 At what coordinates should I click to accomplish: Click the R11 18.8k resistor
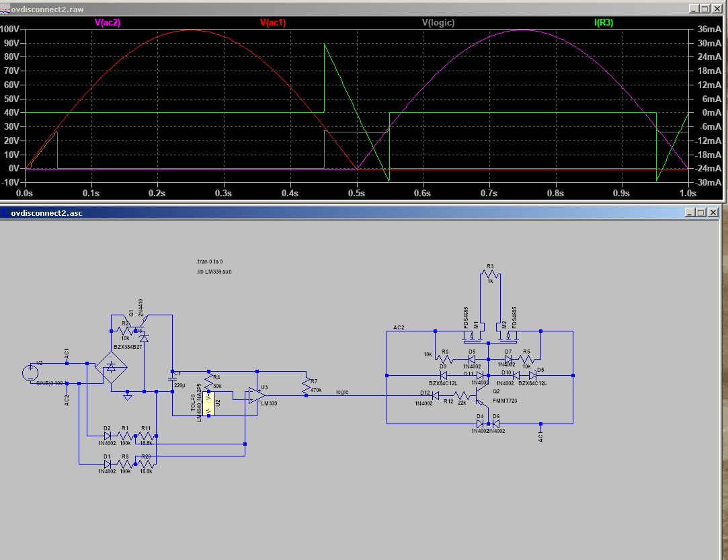pyautogui.click(x=146, y=436)
